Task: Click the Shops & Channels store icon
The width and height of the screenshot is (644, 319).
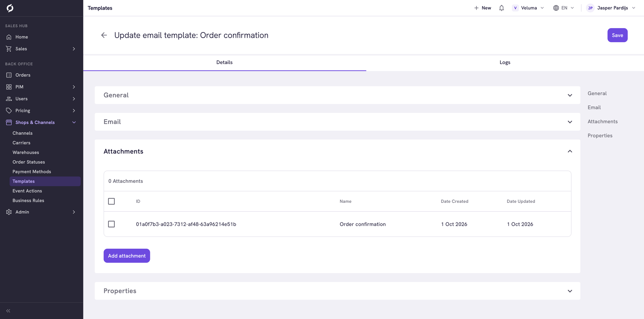Action: tap(9, 122)
